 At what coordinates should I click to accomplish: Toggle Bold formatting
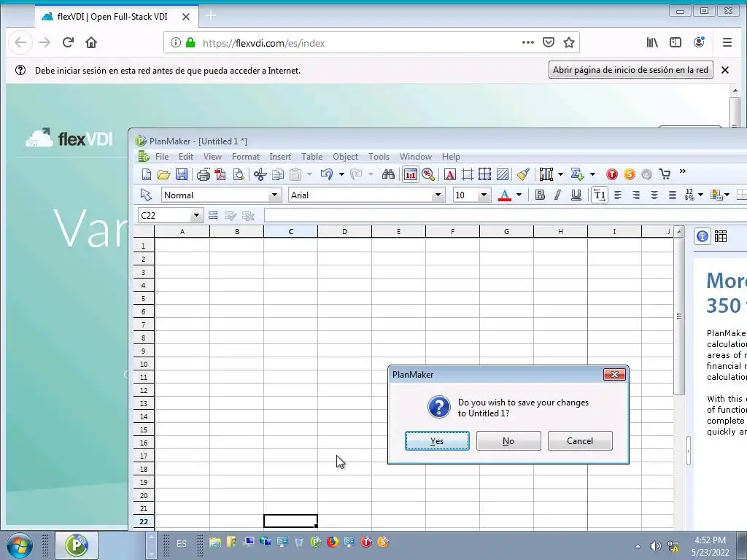click(540, 195)
